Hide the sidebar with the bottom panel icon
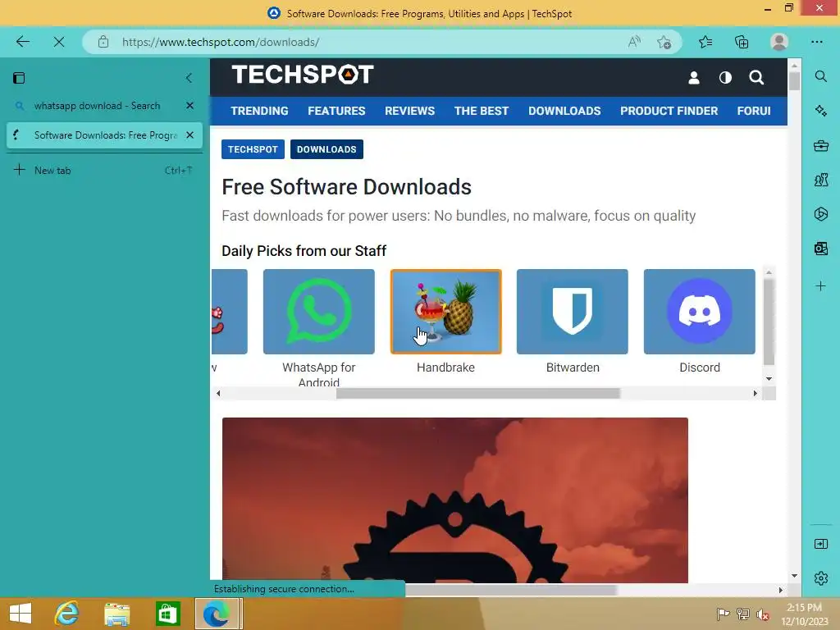The image size is (840, 630). coord(820,545)
